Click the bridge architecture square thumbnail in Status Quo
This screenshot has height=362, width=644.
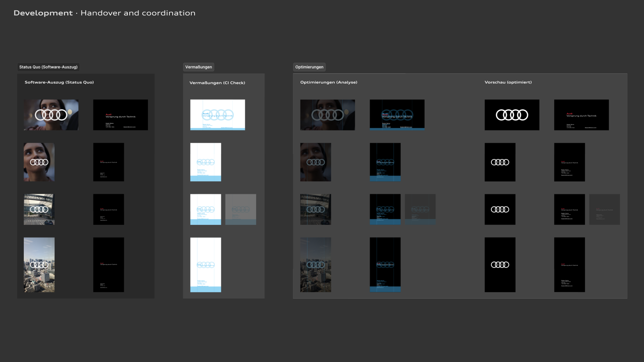click(x=39, y=209)
